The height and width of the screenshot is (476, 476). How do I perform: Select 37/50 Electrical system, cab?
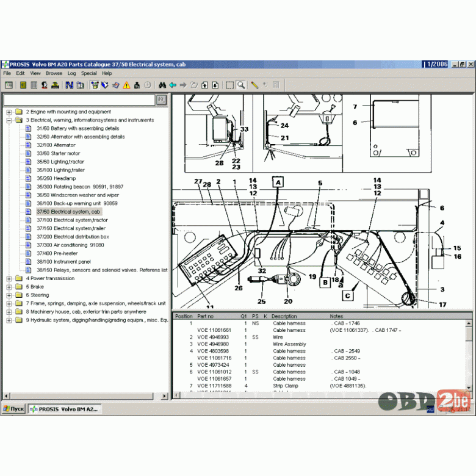coord(68,212)
